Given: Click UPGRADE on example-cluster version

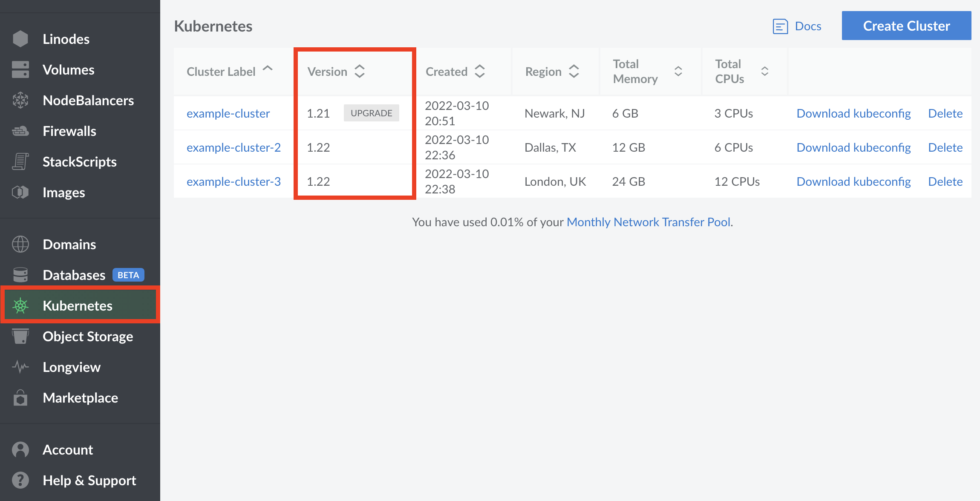Looking at the screenshot, I should click(372, 113).
